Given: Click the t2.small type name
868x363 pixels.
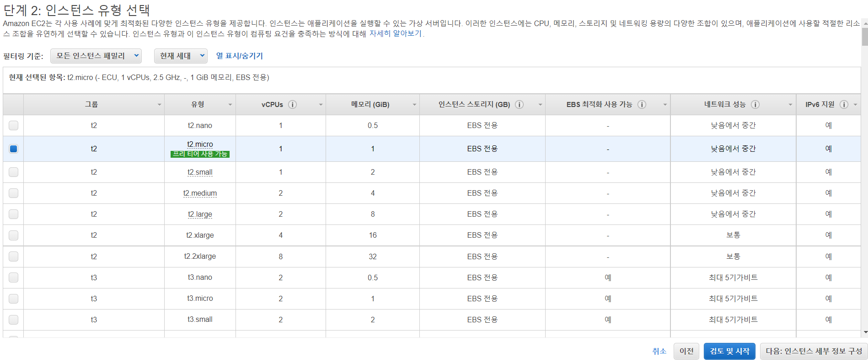Looking at the screenshot, I should click(x=200, y=172).
